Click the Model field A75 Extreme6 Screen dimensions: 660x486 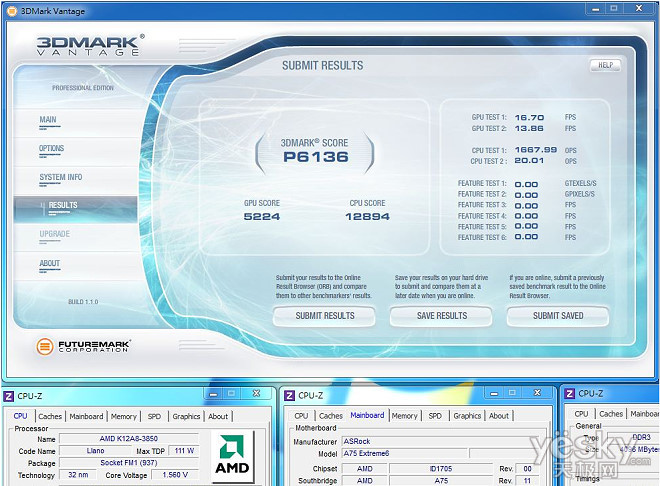405,453
